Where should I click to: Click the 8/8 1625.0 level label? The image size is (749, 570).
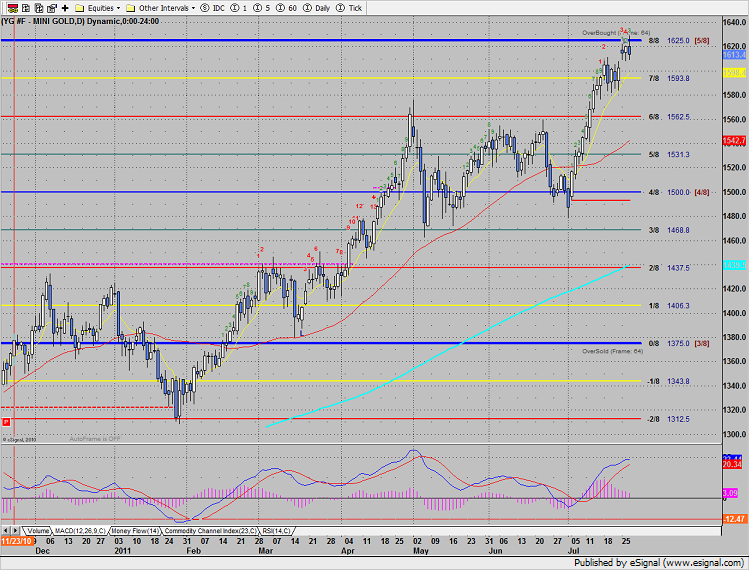click(669, 41)
